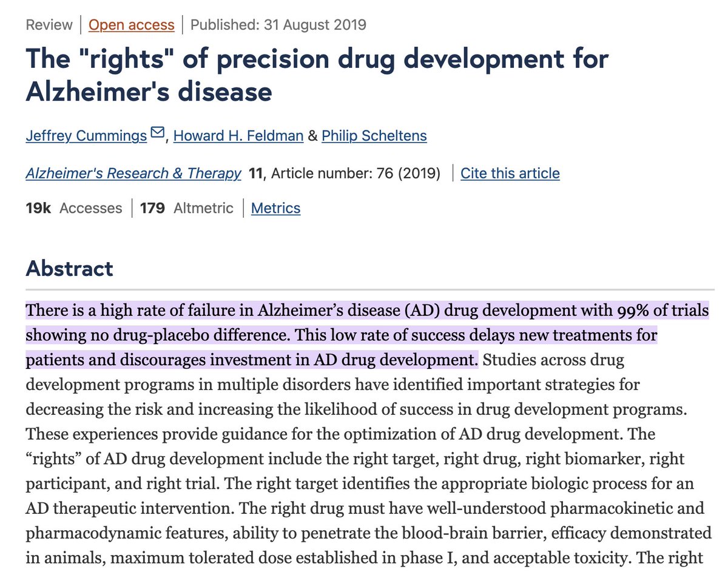Viewport: 728px width, 572px height.
Task: Click the email envelope icon beside Jeffrey Cummings
Action: [157, 133]
